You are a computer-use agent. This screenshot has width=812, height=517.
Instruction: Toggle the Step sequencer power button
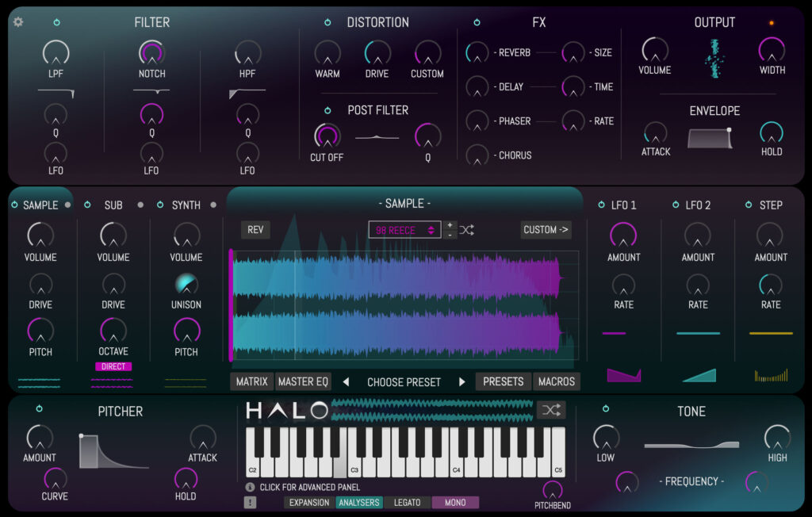point(749,205)
